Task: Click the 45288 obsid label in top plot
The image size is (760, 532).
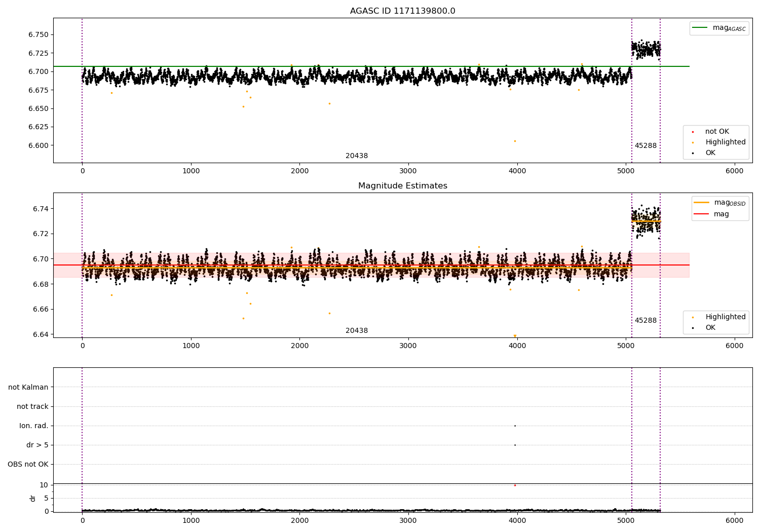Action: (x=645, y=146)
